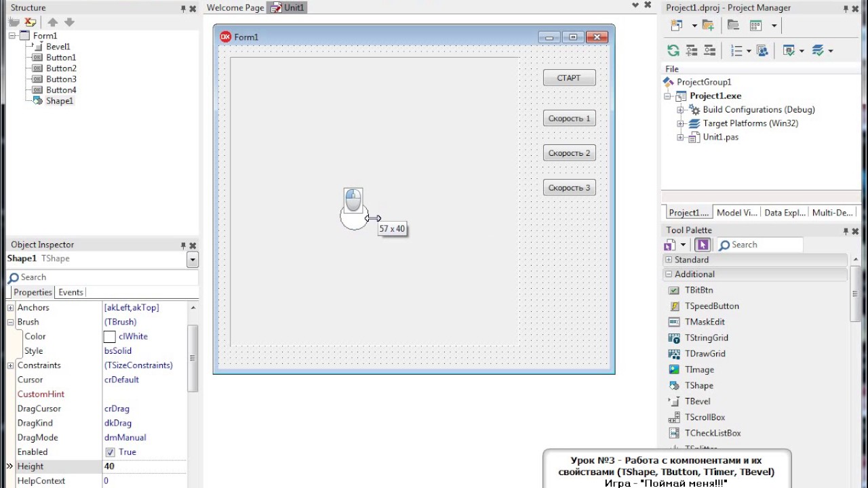Collapse the Additional palette category
Screen dimensions: 868x488
[669, 274]
